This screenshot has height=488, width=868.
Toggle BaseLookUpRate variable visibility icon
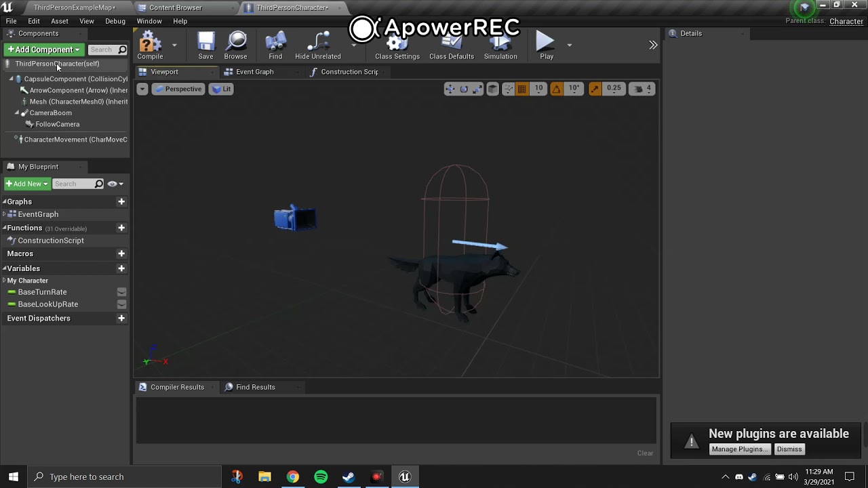coord(121,304)
